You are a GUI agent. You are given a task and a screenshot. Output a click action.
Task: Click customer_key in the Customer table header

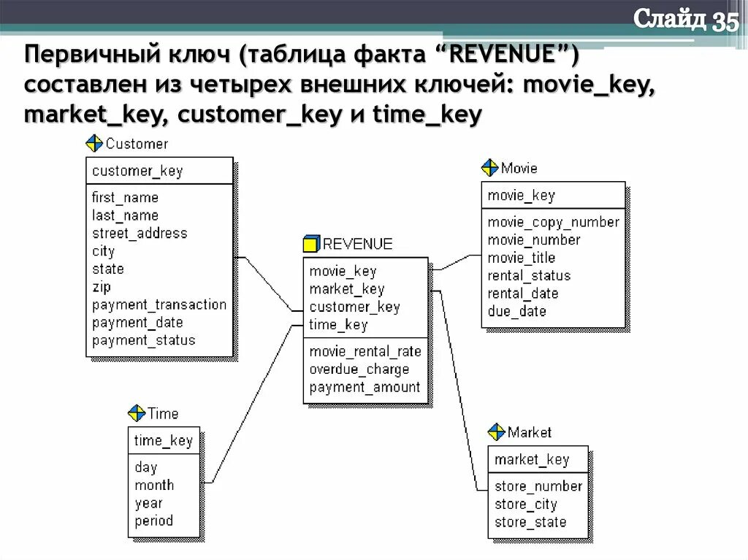(137, 171)
